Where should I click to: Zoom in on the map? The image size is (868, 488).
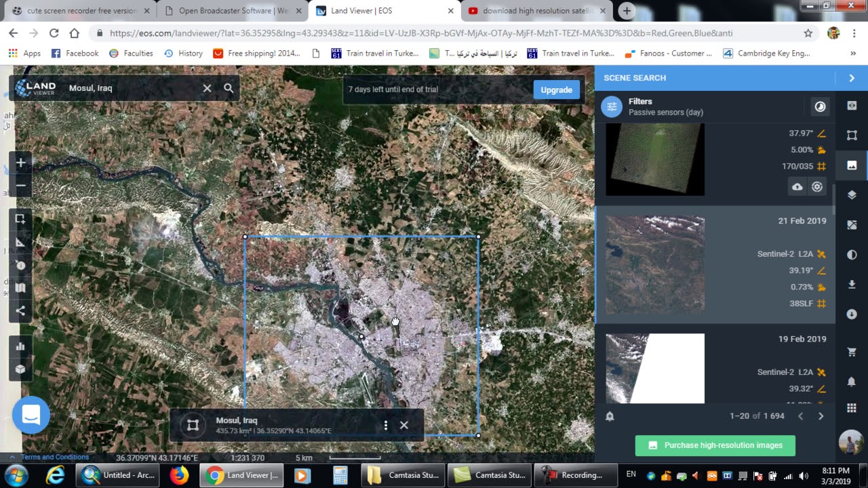(20, 163)
